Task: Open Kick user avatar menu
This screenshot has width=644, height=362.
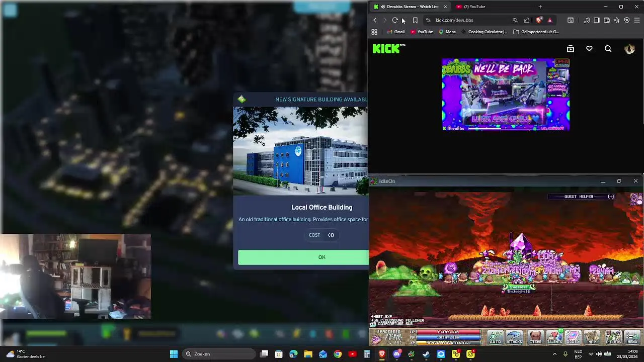Action: pos(629,49)
